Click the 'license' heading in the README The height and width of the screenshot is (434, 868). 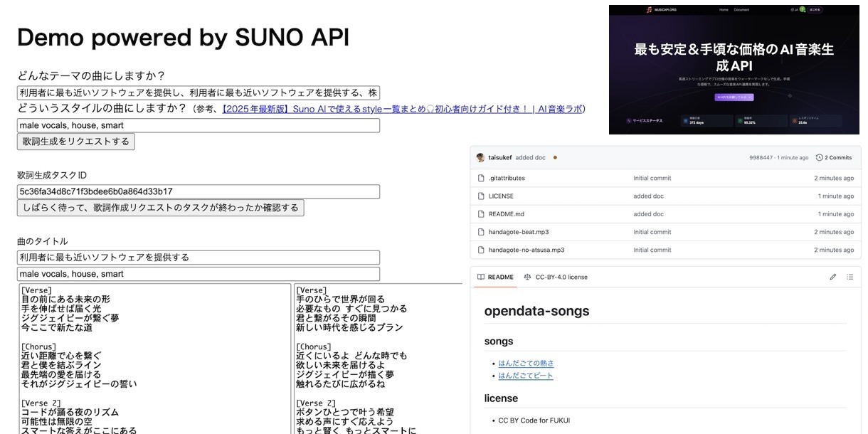(502, 398)
